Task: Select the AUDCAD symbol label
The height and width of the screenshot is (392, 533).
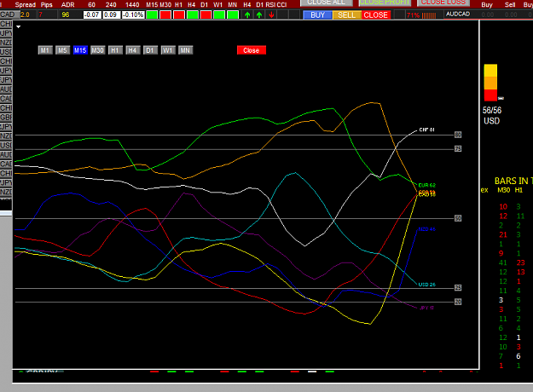Action: (458, 14)
